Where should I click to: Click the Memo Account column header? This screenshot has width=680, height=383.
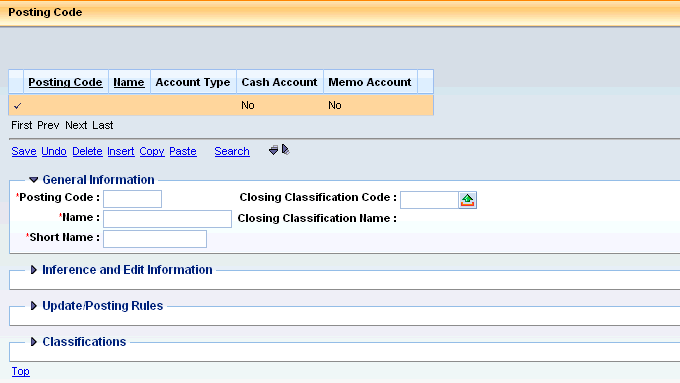370,82
